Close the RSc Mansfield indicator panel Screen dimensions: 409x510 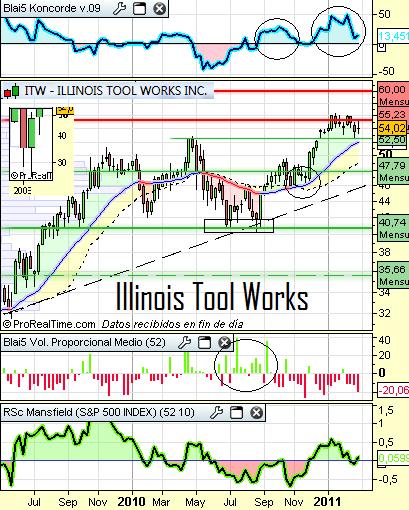coord(257,413)
